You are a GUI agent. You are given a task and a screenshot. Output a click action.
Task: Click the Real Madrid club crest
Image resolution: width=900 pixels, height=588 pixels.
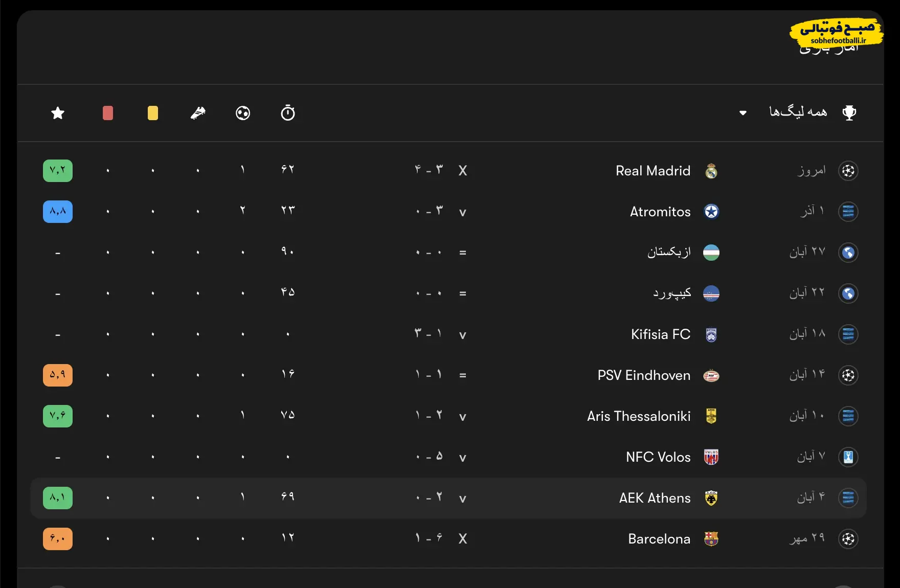[x=711, y=171]
